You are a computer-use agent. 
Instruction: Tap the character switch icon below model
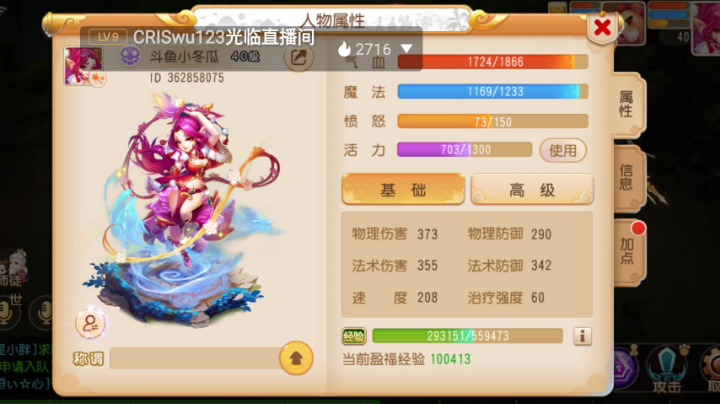(x=90, y=324)
